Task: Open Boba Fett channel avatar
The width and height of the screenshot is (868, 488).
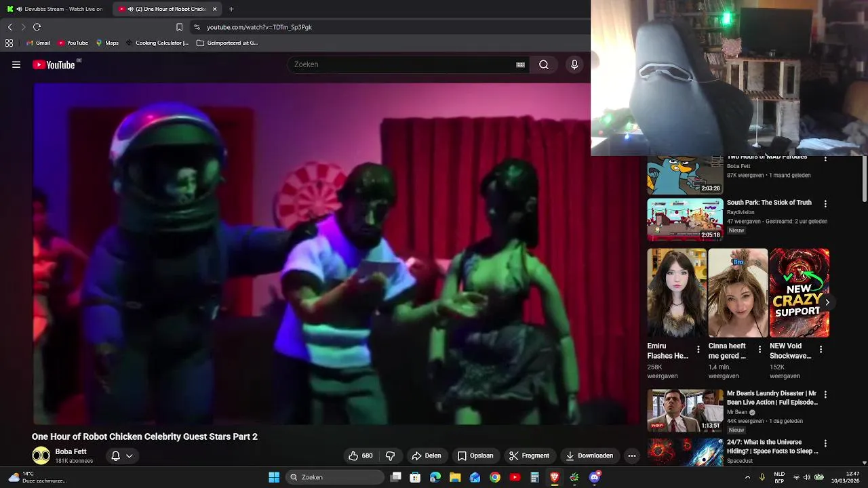Action: 41,455
